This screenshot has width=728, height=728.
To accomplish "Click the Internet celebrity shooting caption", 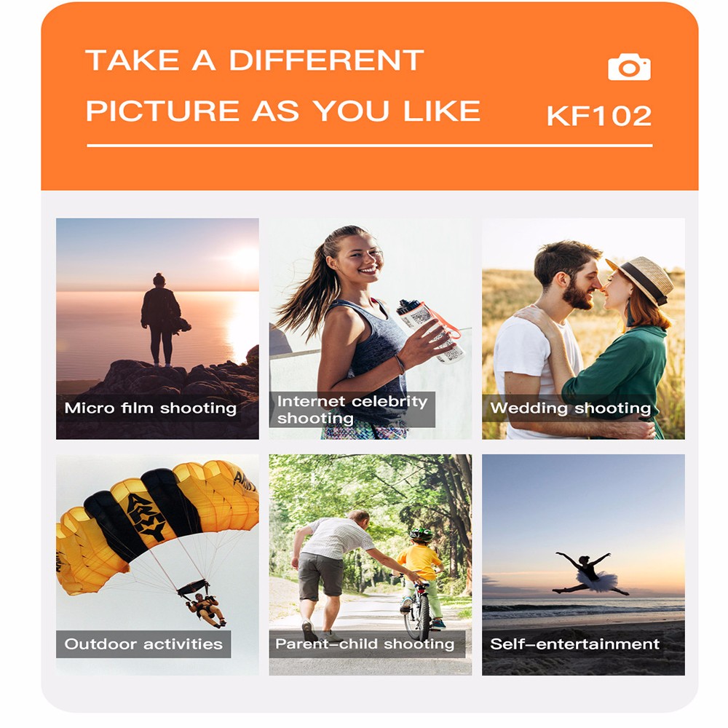I will [x=352, y=409].
